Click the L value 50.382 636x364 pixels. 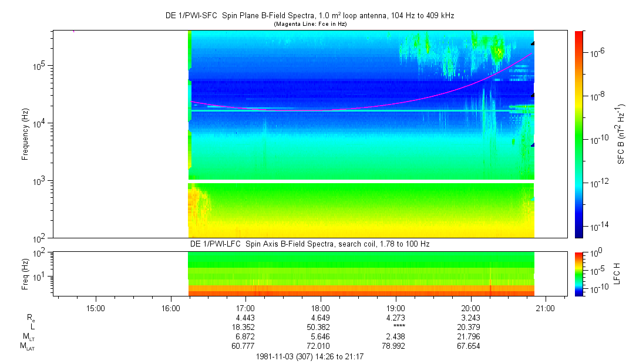[320, 327]
